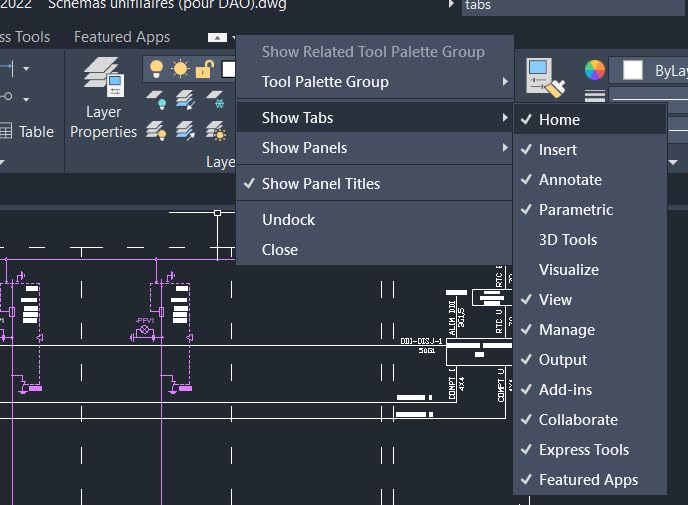
Task: Enable the Visualize tab
Action: (x=568, y=270)
